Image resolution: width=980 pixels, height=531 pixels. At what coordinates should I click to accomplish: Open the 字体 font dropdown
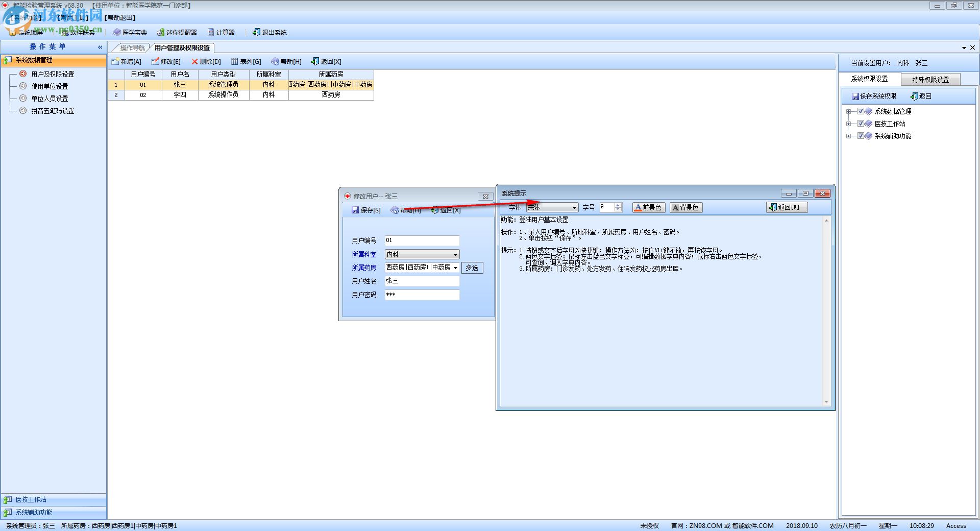coord(574,207)
